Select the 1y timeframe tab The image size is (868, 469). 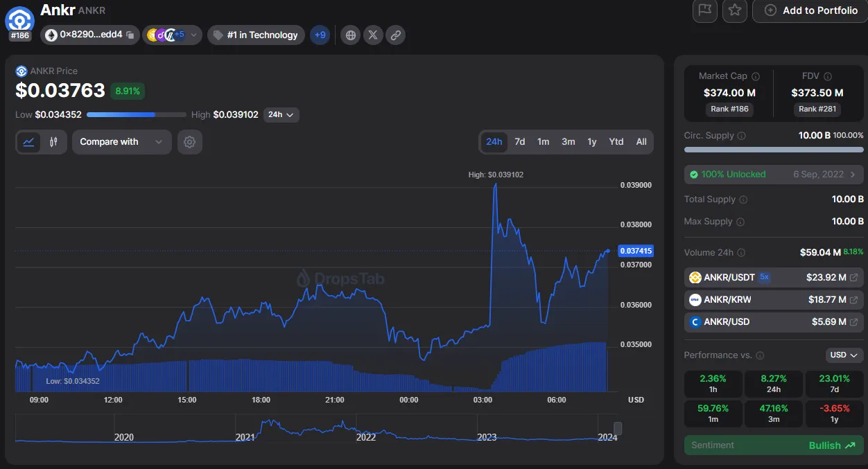(592, 141)
